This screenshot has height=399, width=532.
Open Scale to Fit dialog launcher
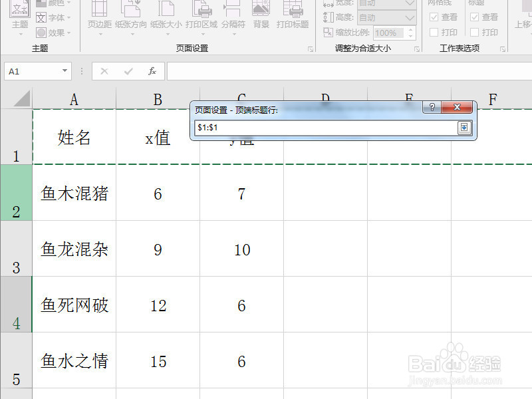[417, 49]
